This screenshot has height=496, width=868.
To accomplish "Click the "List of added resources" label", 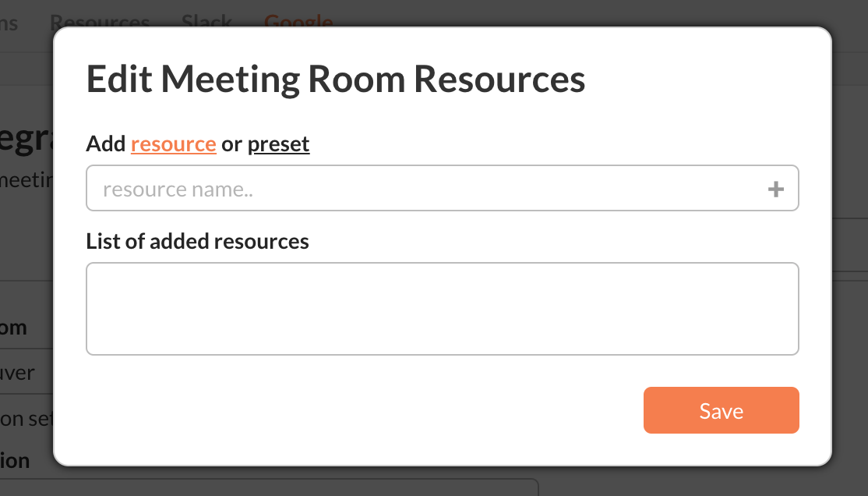I will [x=197, y=242].
